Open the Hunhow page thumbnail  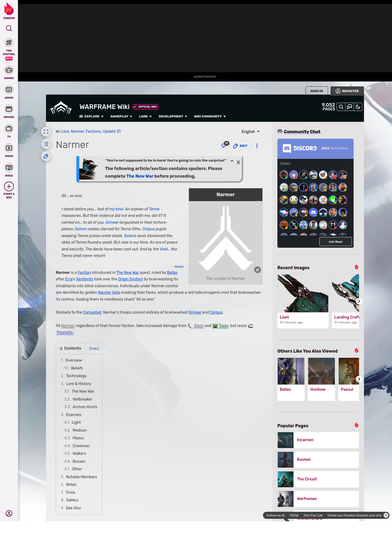321,371
